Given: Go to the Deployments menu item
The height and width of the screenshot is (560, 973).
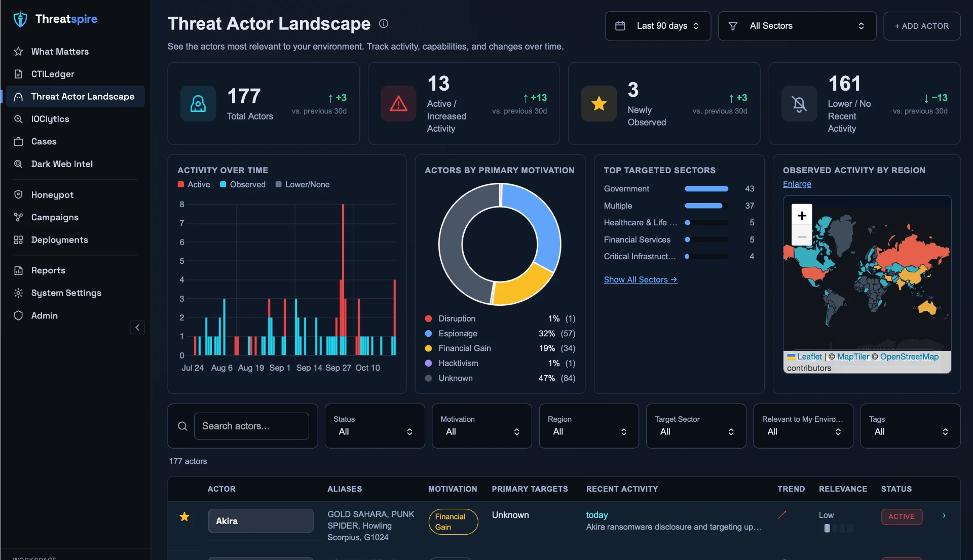Looking at the screenshot, I should point(75,240).
